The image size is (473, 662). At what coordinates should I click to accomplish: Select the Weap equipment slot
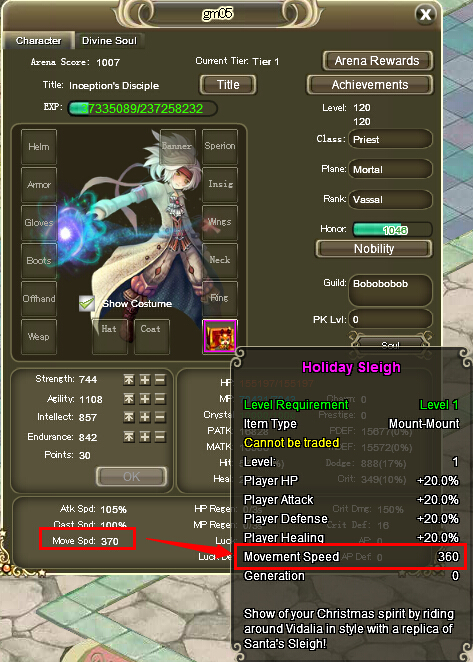click(x=39, y=336)
